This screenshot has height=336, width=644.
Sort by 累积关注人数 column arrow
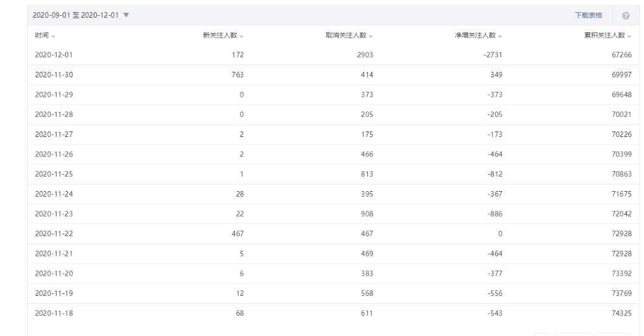(629, 37)
